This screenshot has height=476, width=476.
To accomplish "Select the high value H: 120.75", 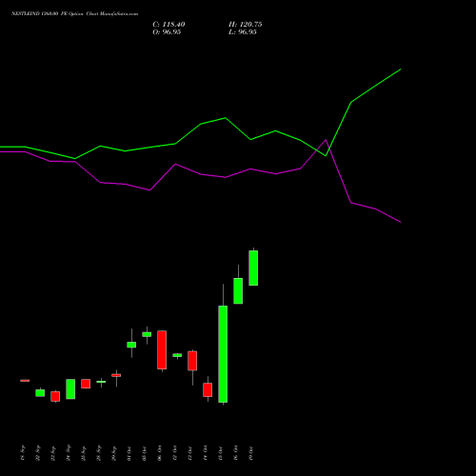I will tap(246, 25).
